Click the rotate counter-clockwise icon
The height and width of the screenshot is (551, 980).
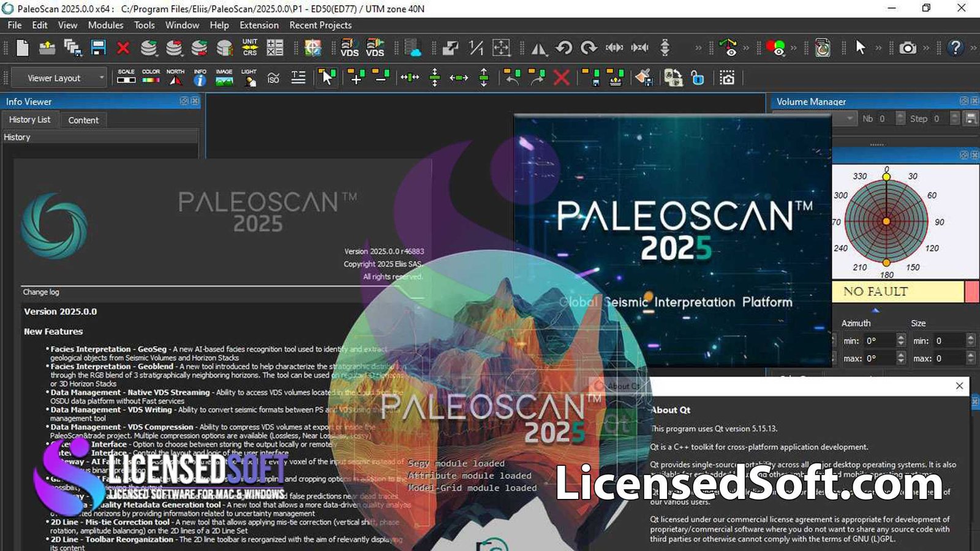(x=564, y=48)
